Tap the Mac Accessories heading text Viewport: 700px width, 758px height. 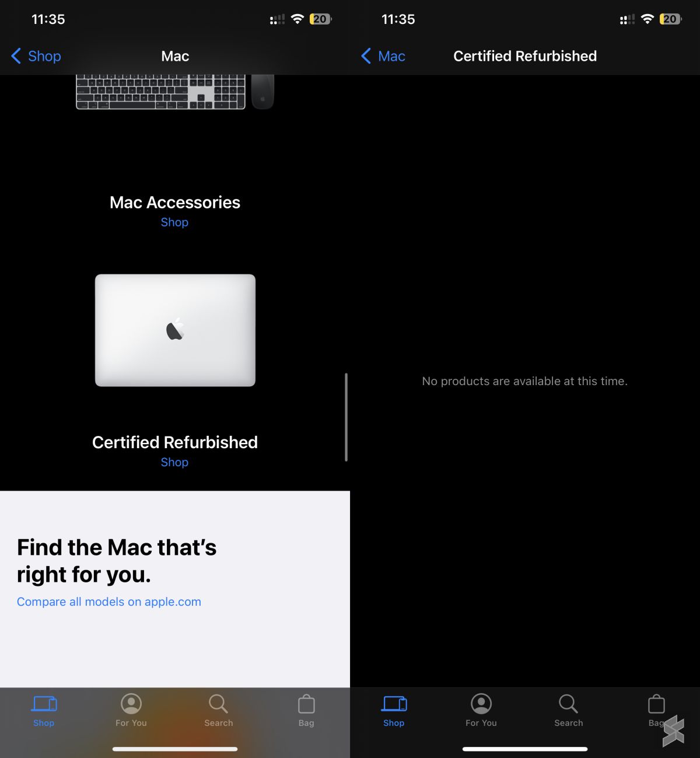[175, 202]
